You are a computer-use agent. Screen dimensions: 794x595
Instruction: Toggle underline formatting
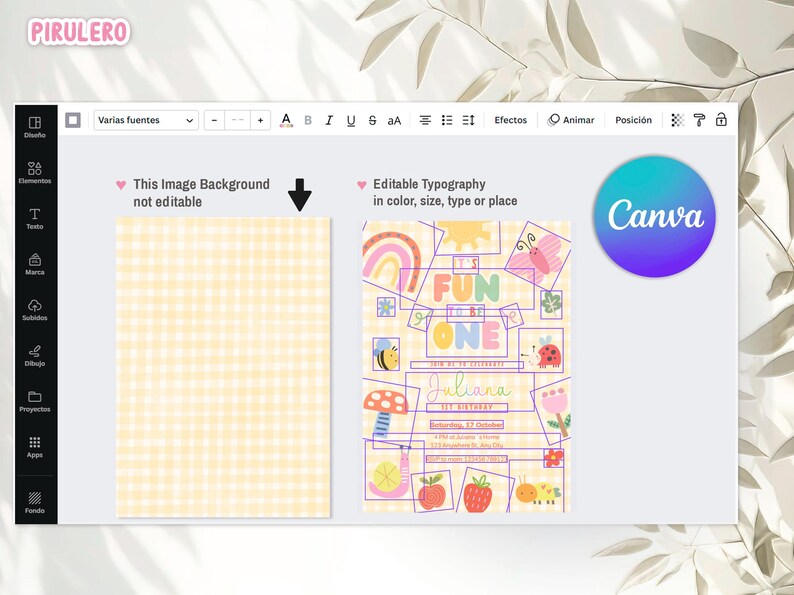click(x=351, y=121)
